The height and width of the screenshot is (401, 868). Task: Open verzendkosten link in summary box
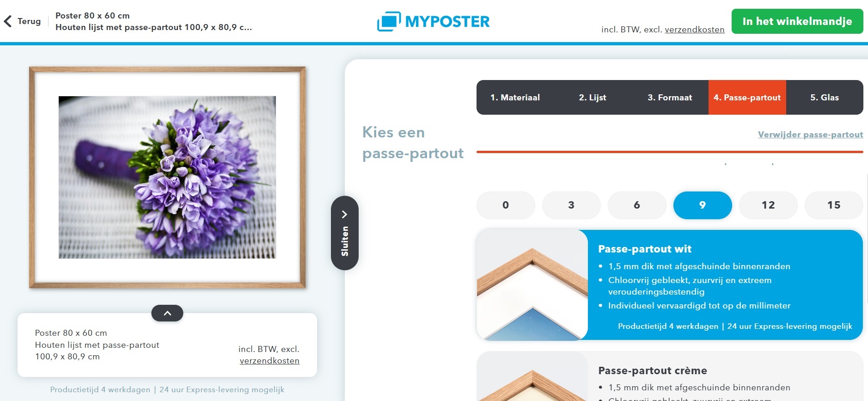tap(269, 361)
